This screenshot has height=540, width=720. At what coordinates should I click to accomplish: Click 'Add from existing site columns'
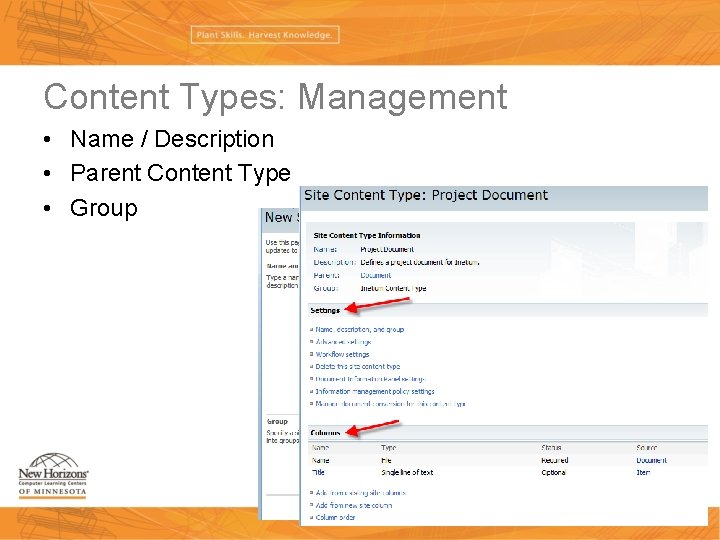point(360,493)
